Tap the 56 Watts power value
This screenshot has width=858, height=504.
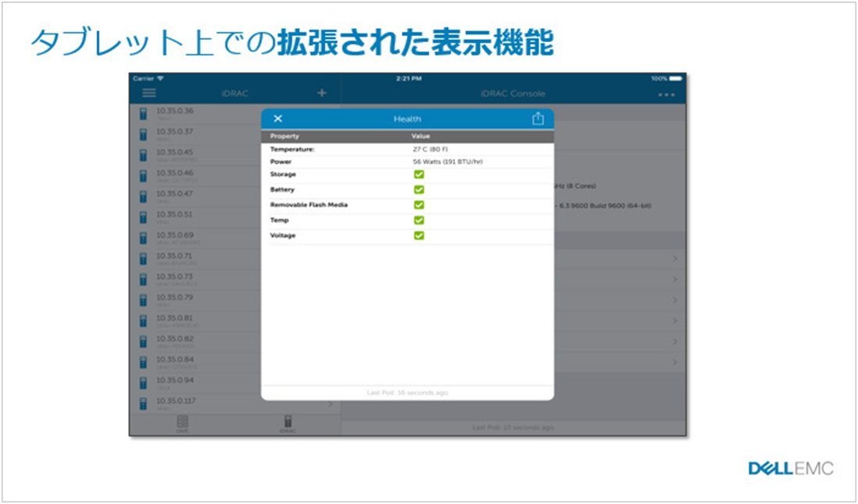[448, 162]
